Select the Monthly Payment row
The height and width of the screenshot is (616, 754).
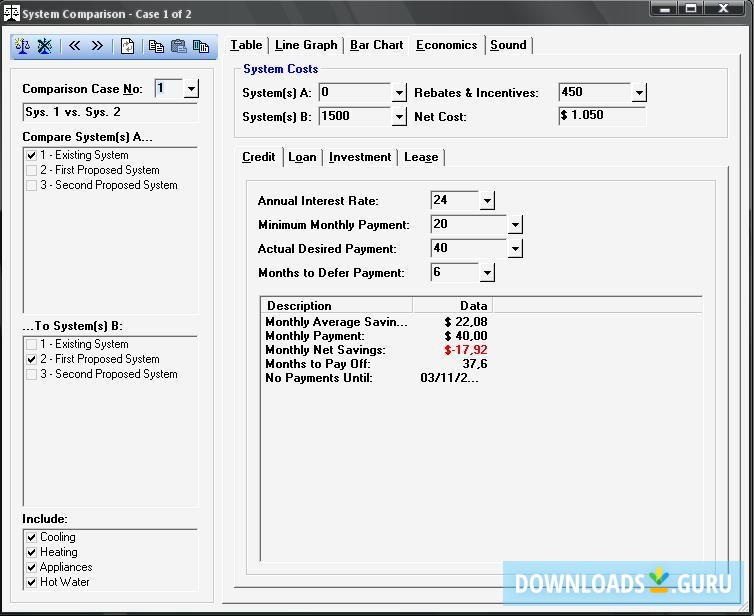click(x=376, y=336)
